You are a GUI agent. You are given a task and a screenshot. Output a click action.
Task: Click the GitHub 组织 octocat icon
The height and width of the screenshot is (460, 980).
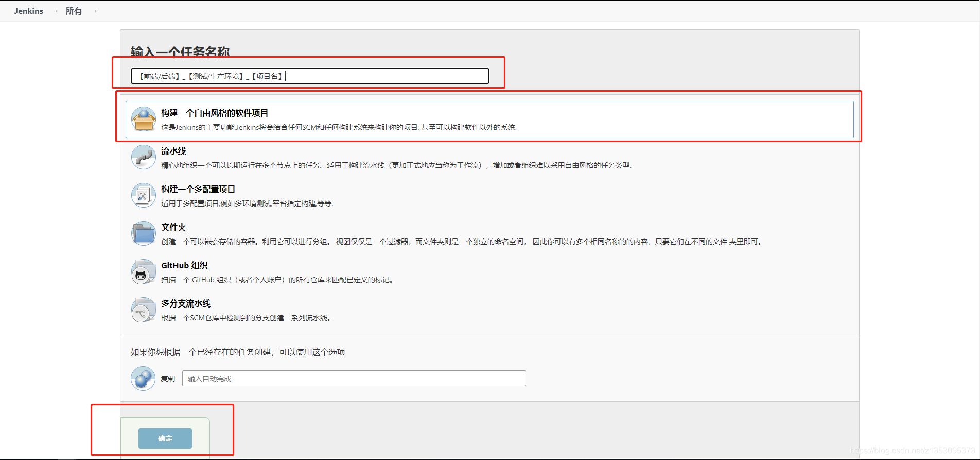(x=144, y=271)
